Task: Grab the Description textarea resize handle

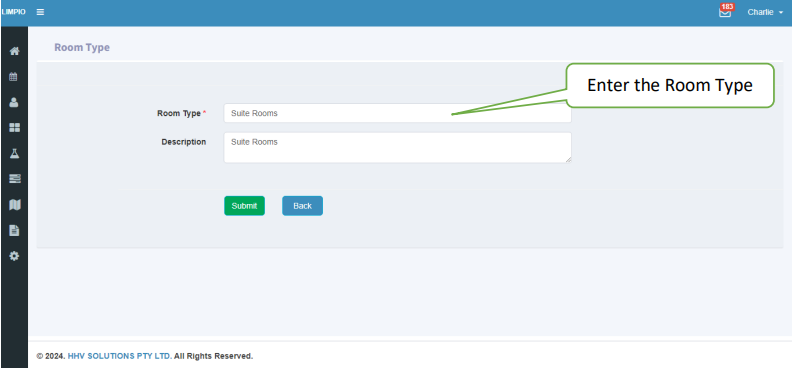Action: click(568, 160)
